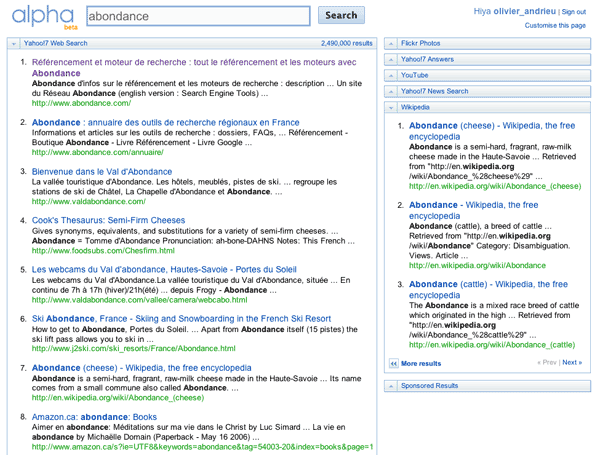The image size is (600, 455).
Task: Open Les webcams du Val d'abondance result
Action: [164, 269]
